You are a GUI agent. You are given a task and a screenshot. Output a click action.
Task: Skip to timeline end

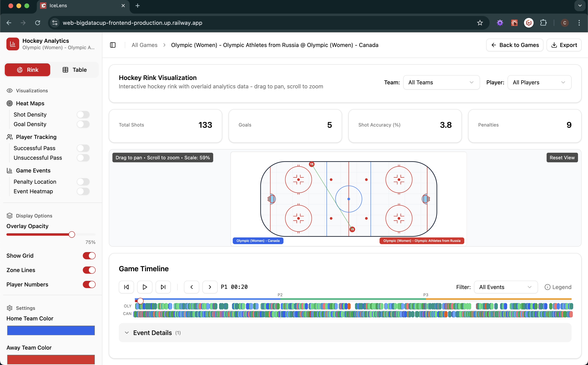coord(163,287)
